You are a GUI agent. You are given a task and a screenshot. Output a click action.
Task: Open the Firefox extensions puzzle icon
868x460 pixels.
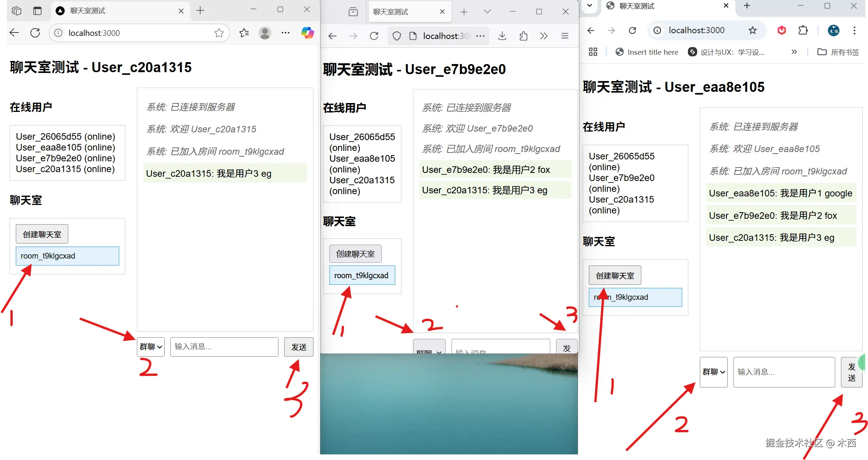click(x=523, y=36)
